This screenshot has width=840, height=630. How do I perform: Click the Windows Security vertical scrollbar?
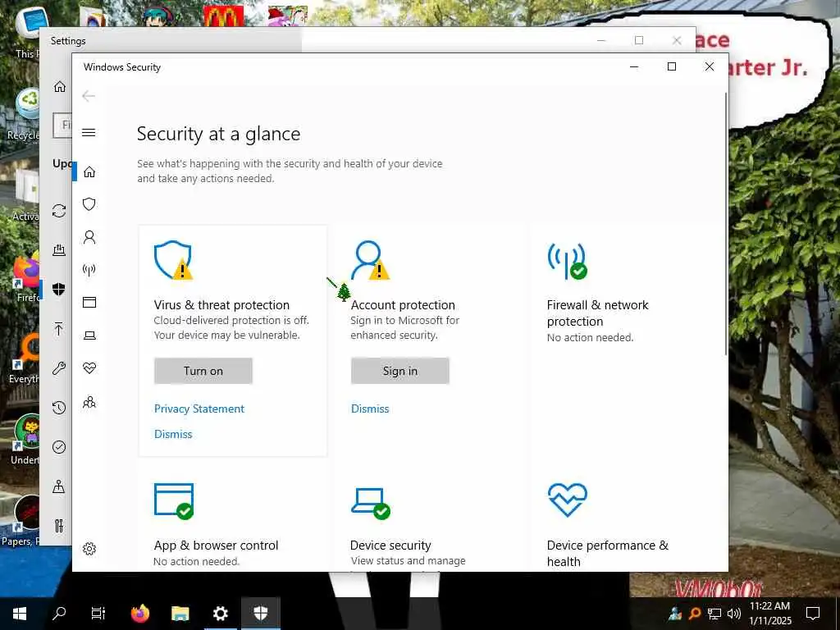point(726,223)
